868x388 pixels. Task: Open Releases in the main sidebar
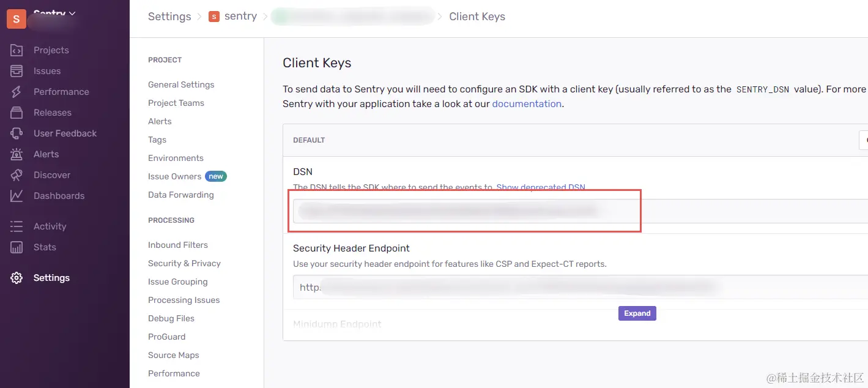click(x=53, y=113)
